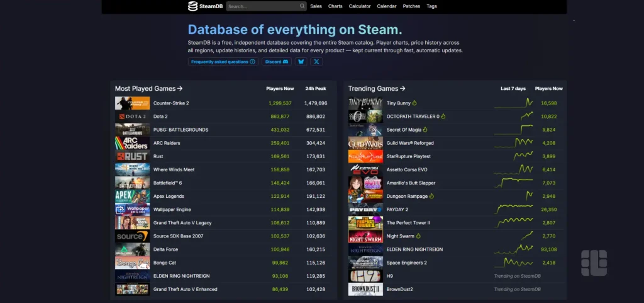Click Apex Legends 24h peak 191,122
This screenshot has width=644, height=303.
[x=316, y=196]
